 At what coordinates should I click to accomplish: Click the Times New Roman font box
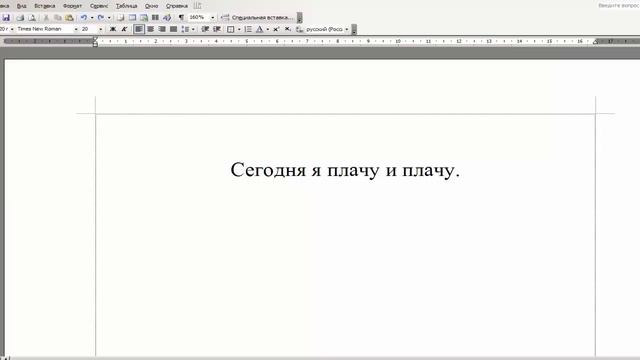point(44,29)
